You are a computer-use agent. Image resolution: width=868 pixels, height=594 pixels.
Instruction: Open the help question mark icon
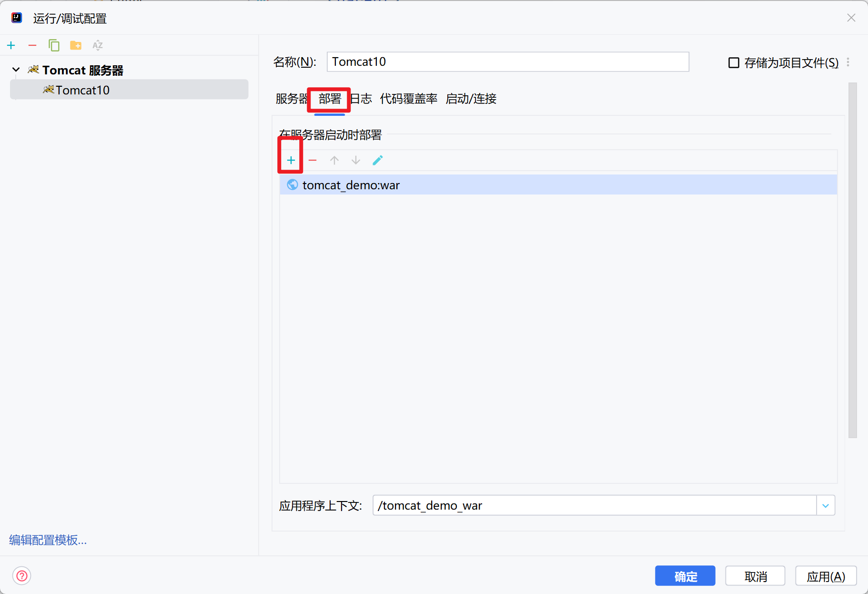22,576
